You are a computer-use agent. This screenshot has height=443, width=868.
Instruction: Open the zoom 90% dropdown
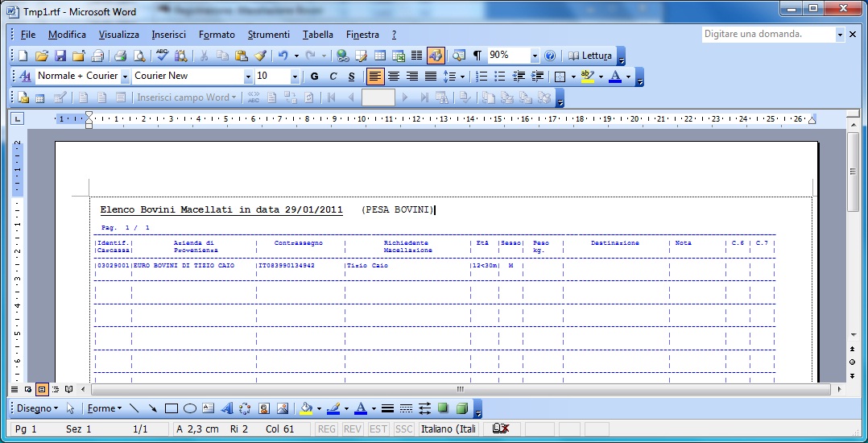(x=534, y=56)
